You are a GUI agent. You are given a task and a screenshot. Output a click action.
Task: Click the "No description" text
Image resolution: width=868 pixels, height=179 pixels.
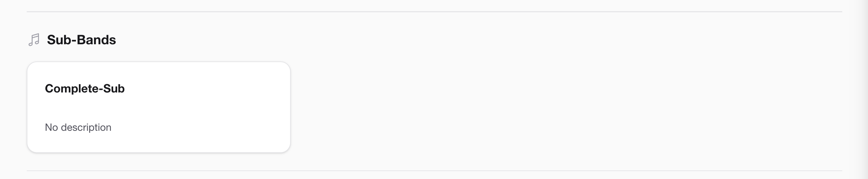[x=78, y=127]
